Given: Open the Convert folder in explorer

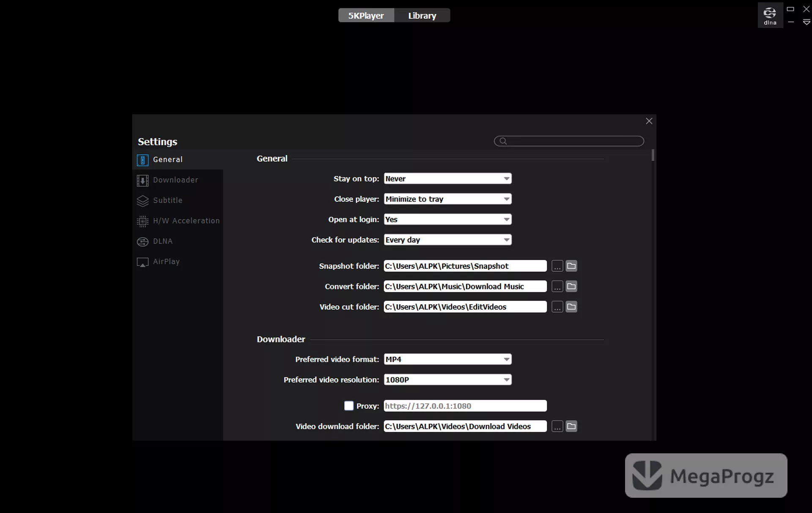Looking at the screenshot, I should point(571,286).
